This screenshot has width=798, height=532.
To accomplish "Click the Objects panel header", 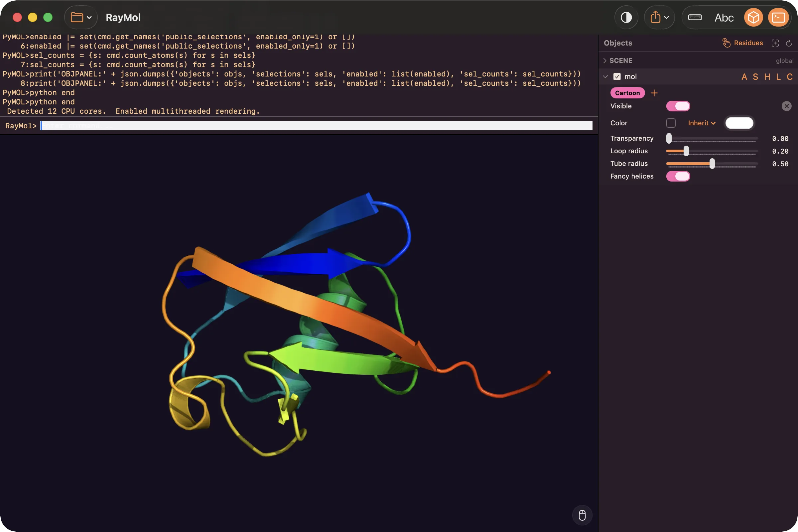I will [x=618, y=43].
